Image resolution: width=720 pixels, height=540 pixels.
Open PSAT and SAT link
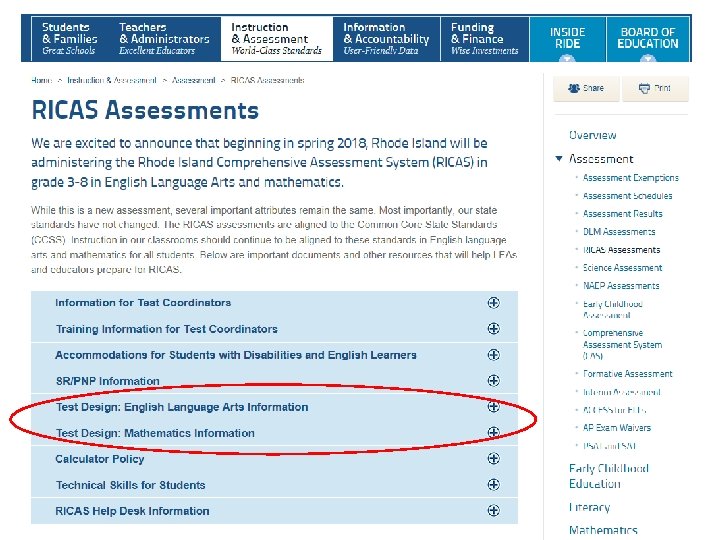tap(609, 445)
